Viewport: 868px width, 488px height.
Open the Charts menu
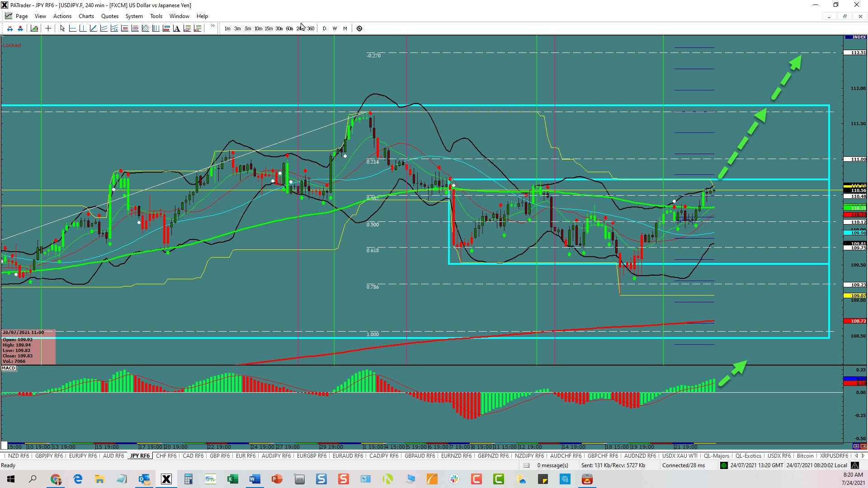[86, 16]
